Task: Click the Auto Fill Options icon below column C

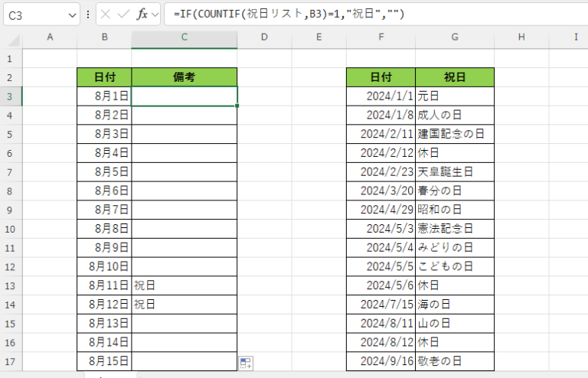Action: [x=246, y=363]
